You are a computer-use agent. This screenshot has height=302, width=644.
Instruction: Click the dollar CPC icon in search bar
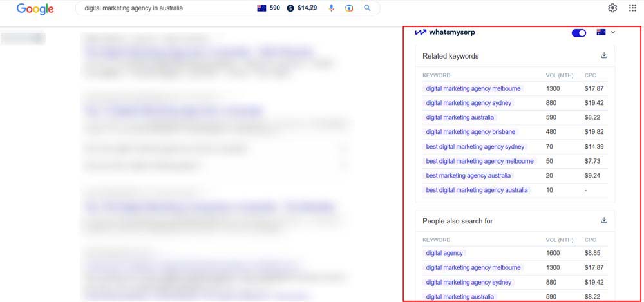pyautogui.click(x=290, y=8)
